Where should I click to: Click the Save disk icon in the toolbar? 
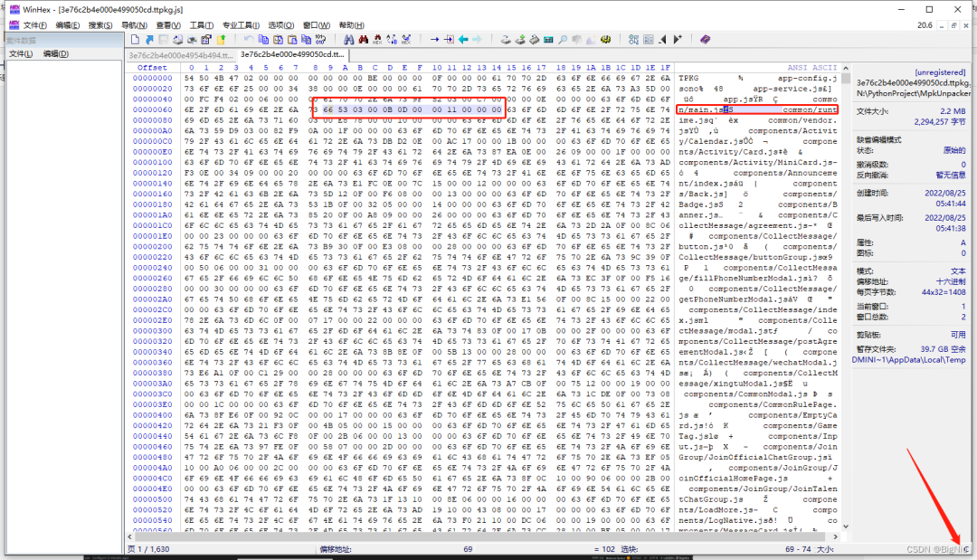(x=164, y=39)
